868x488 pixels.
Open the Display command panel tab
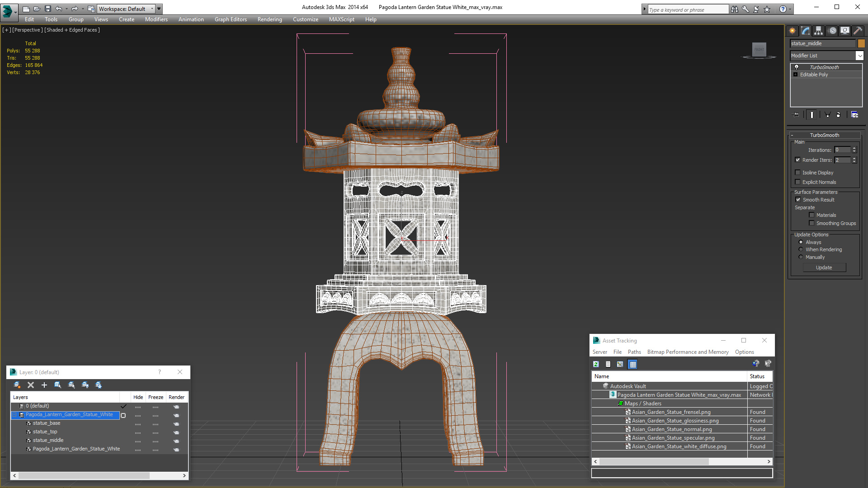click(x=845, y=31)
